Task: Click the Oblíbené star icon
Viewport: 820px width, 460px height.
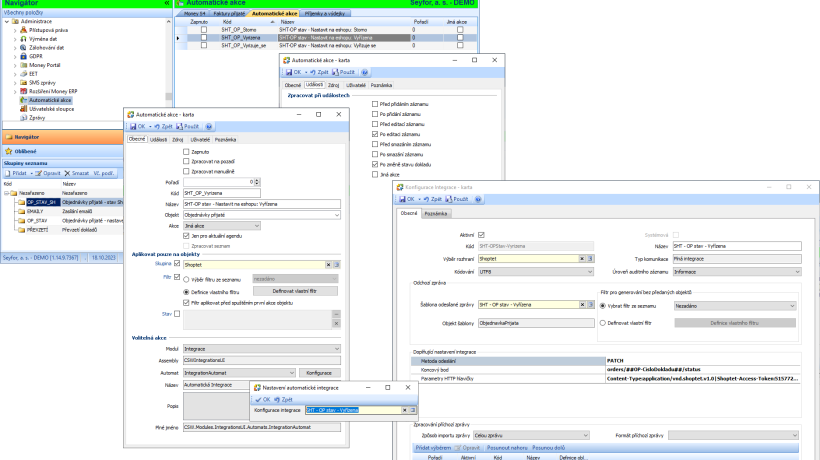Action: [8, 151]
